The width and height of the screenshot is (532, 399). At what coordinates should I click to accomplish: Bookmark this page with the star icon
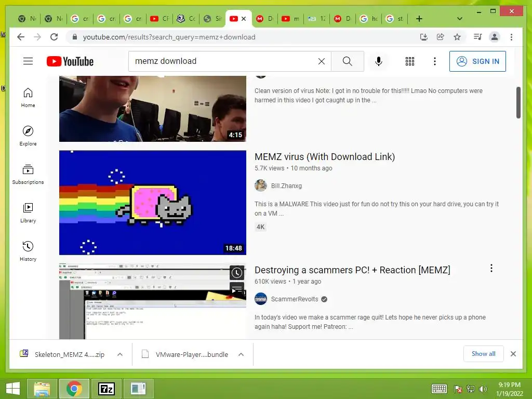point(457,37)
